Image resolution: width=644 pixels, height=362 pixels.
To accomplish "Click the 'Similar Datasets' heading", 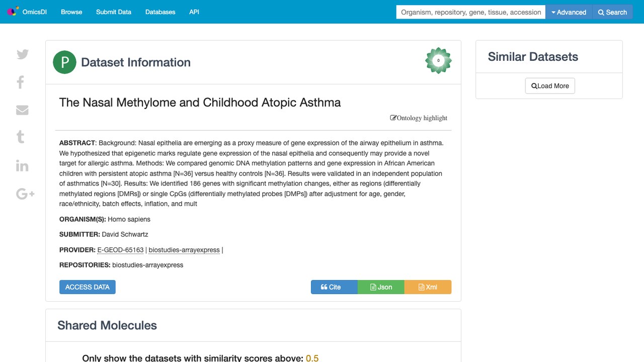I will [x=533, y=57].
